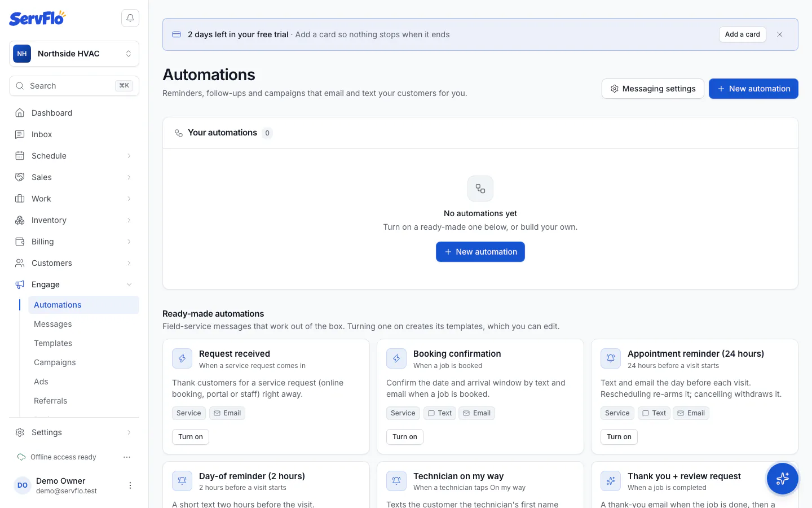
Task: Open the Northside HVAC company switcher
Action: [x=74, y=54]
